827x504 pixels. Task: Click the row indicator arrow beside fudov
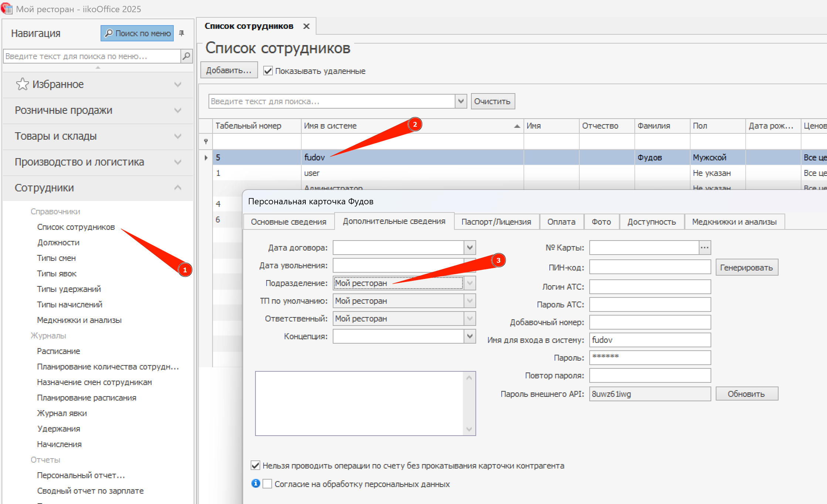(206, 157)
